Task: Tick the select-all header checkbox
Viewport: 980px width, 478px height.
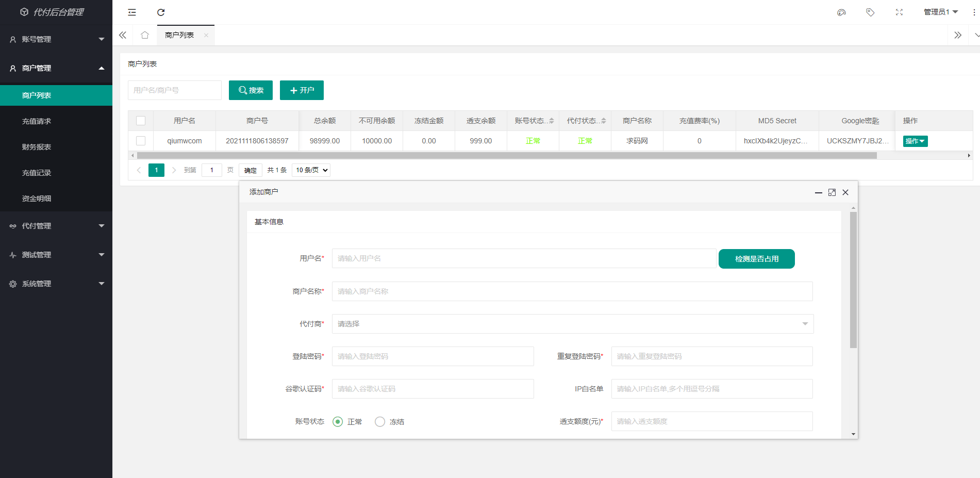Action: point(141,121)
